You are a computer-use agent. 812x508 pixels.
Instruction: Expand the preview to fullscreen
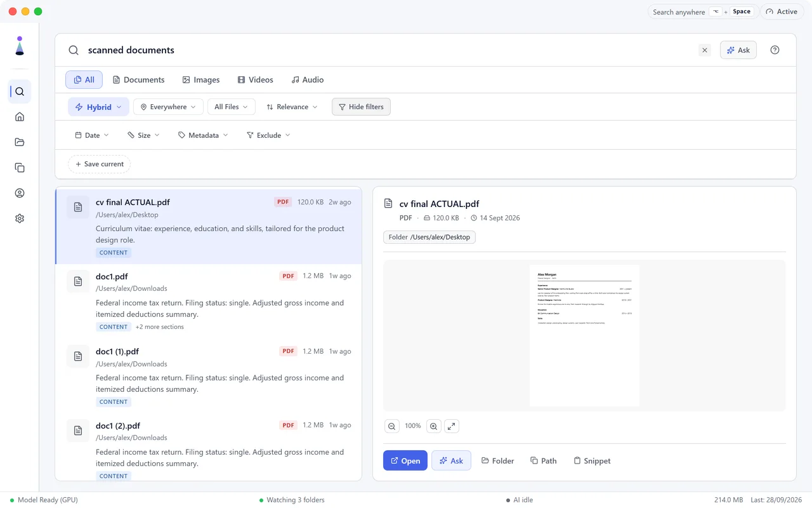pyautogui.click(x=451, y=426)
